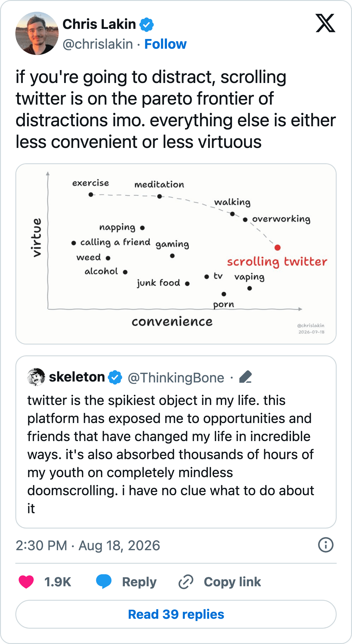Viewport: 352px width, 644px height.
Task: Click the copy link chain icon
Action: tap(186, 581)
